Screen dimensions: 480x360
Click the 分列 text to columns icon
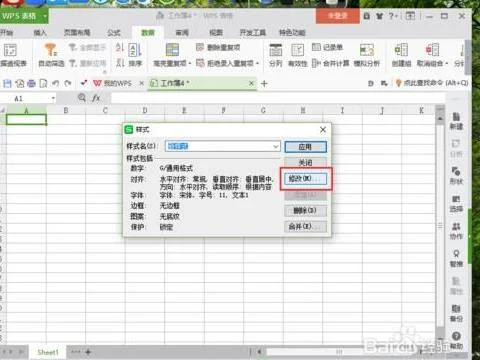point(276,55)
